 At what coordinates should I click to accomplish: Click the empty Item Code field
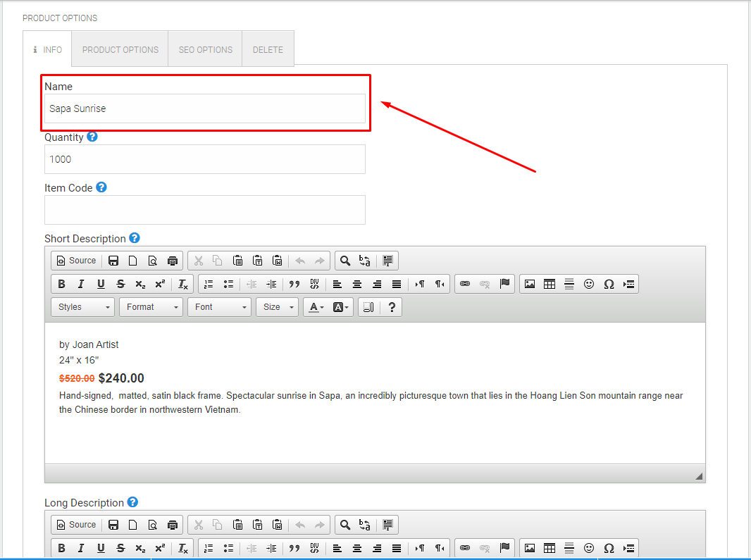(205, 210)
